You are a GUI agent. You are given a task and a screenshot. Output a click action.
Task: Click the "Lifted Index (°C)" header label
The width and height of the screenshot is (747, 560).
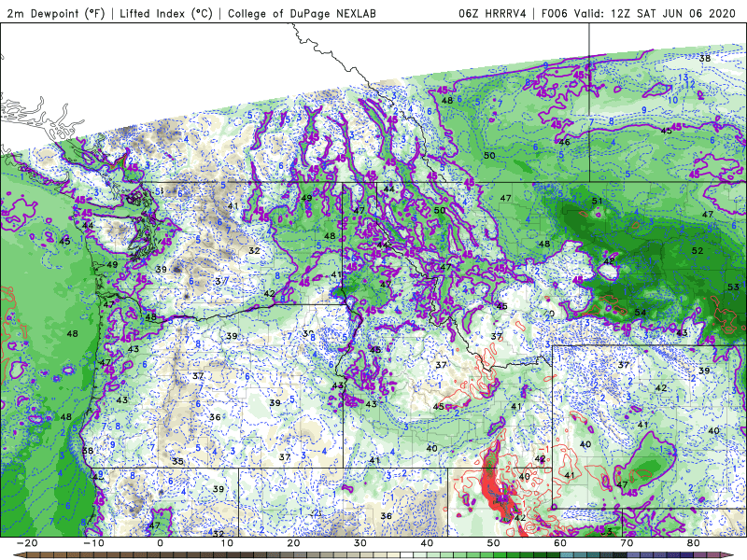tap(166, 14)
